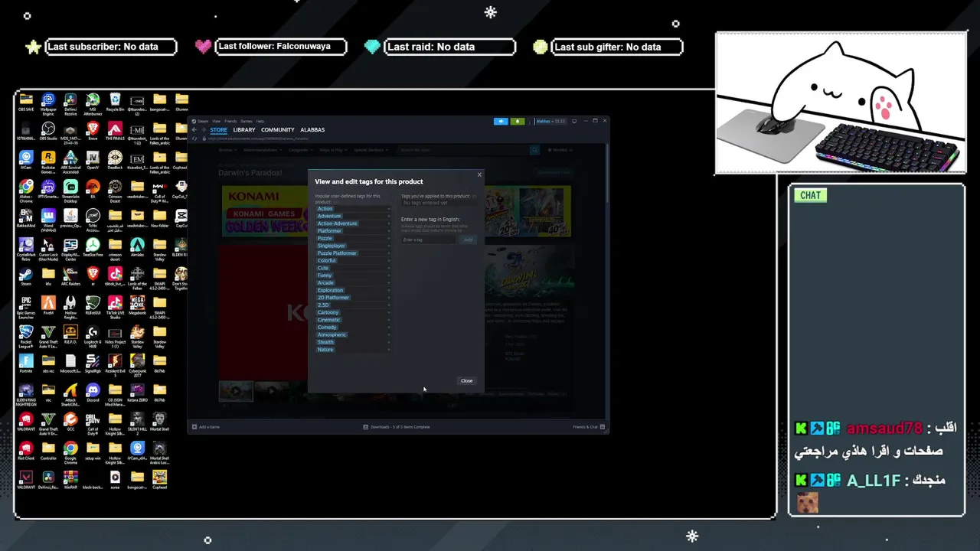
Task: Open the Steam menu in menu bar
Action: click(x=204, y=121)
